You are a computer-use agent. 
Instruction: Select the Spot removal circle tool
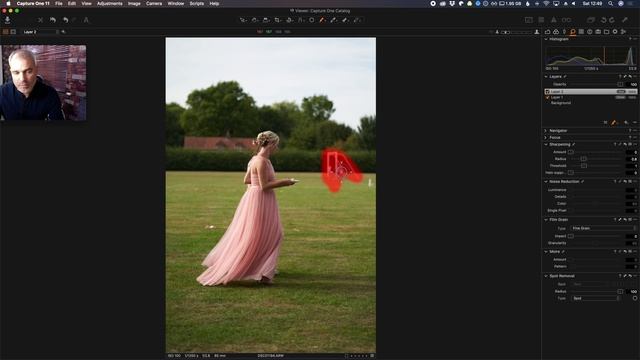(312, 20)
